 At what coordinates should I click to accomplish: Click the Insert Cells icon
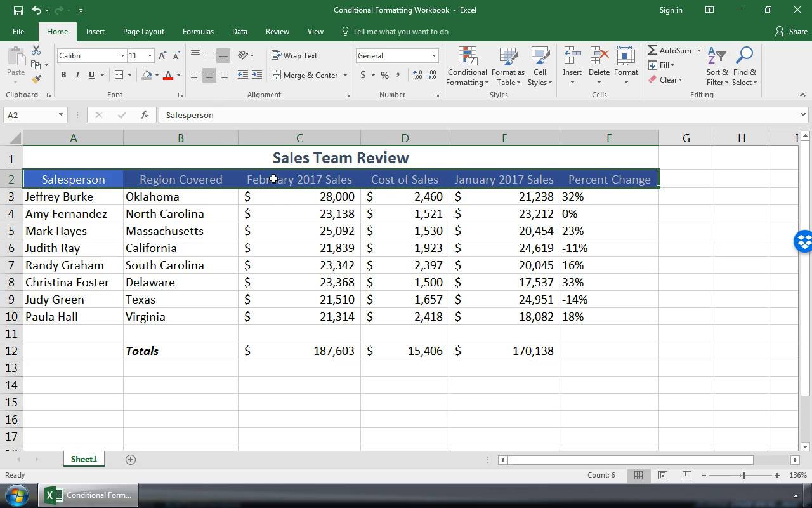572,60
